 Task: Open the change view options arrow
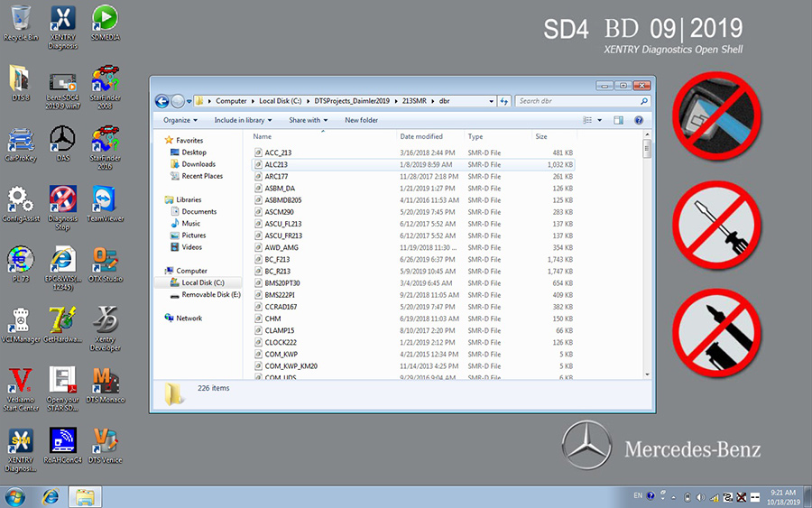tap(599, 120)
